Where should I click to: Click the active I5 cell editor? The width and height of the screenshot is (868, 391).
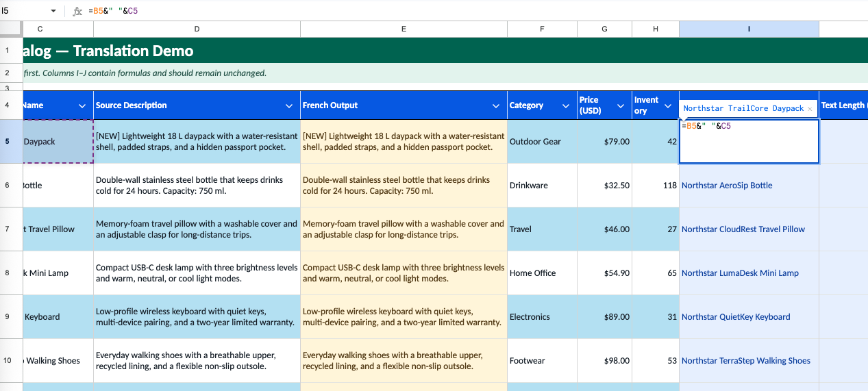[x=749, y=142]
